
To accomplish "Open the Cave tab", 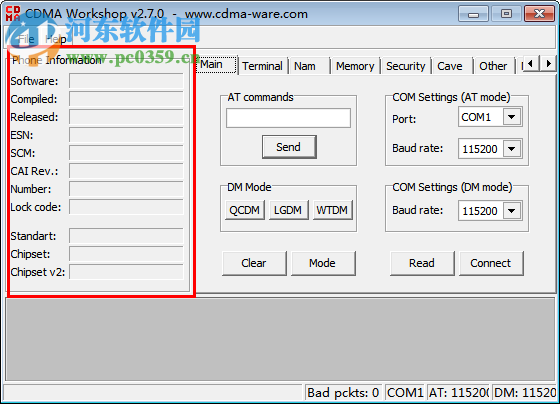I will point(451,66).
